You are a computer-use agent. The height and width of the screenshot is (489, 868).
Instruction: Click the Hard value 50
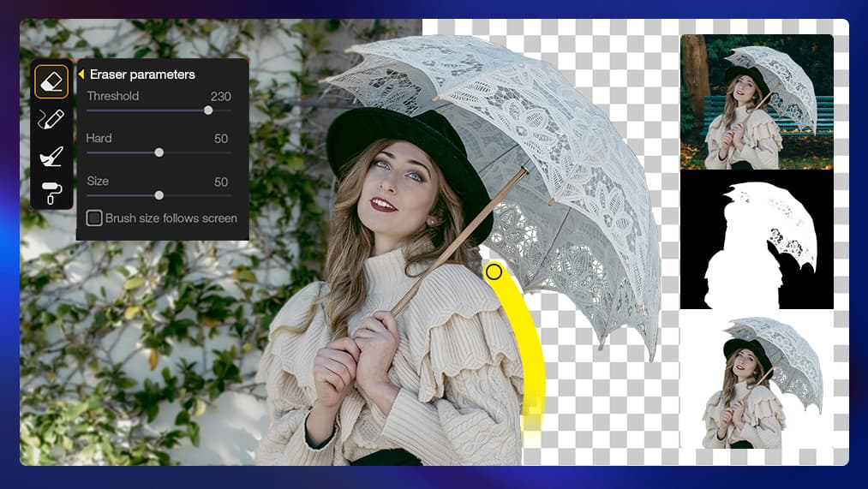(221, 139)
